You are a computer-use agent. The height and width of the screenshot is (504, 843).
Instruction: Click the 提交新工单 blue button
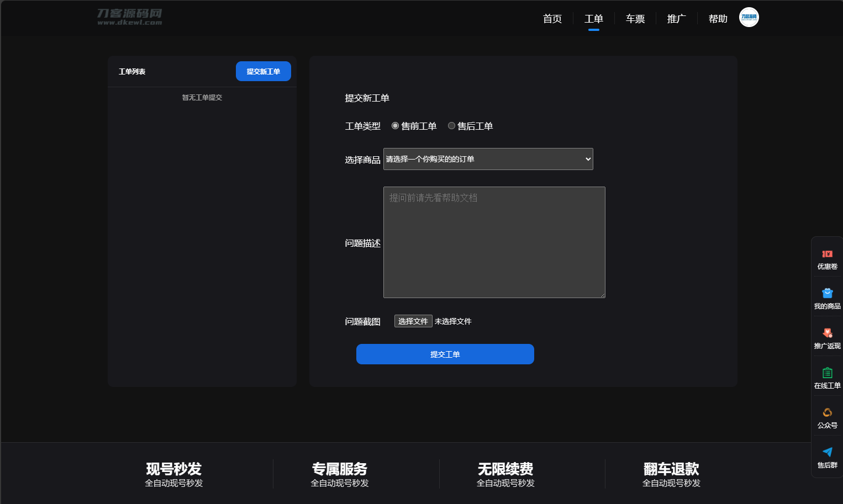click(x=263, y=71)
